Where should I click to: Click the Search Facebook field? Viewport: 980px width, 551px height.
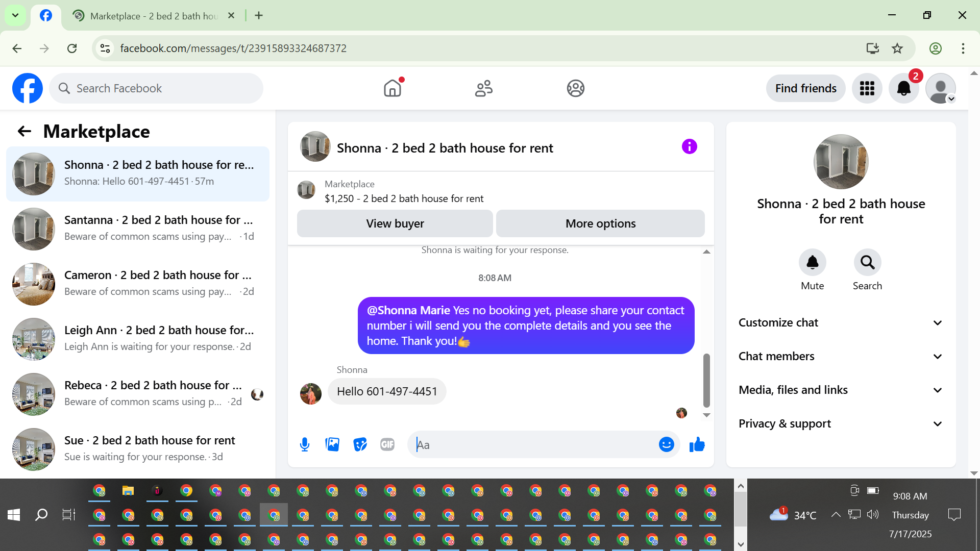click(x=156, y=88)
